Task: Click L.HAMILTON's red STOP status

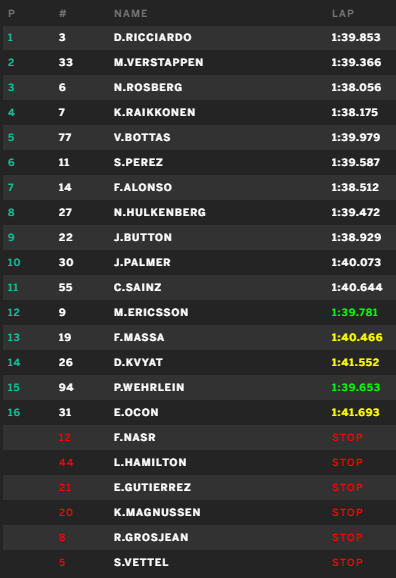Action: point(347,462)
